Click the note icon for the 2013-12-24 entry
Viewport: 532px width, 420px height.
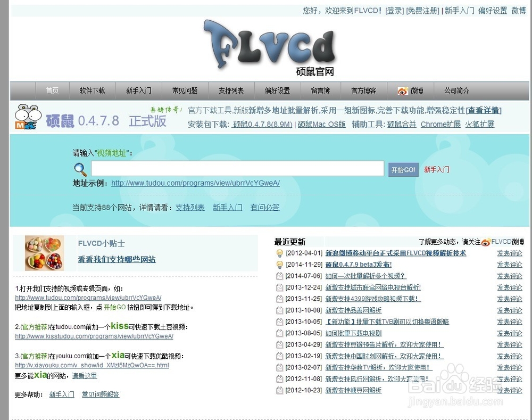click(280, 287)
